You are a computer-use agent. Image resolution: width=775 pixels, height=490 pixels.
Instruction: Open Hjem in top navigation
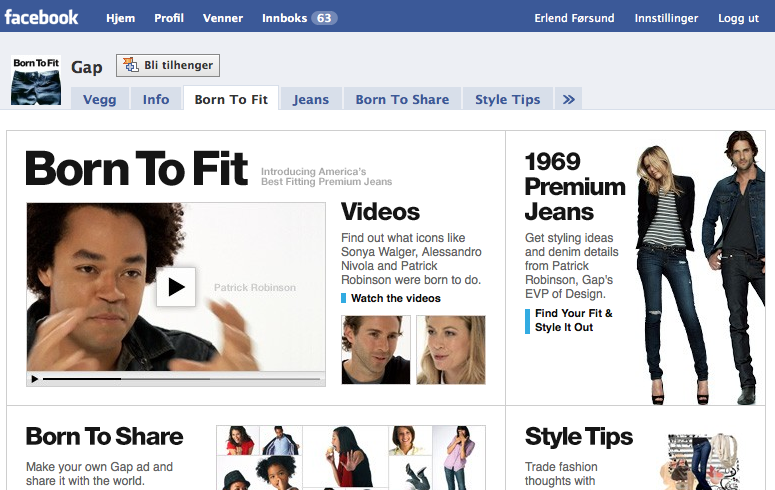121,18
